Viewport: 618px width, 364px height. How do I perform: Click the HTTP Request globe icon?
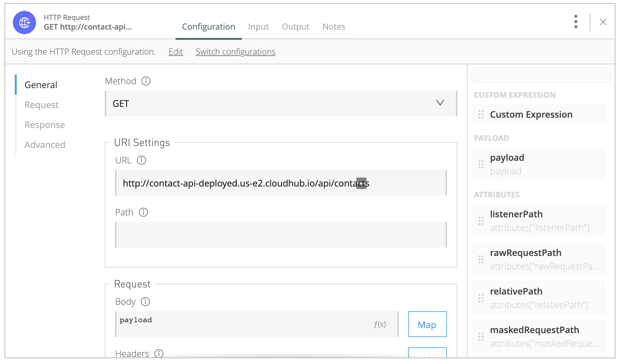[24, 23]
